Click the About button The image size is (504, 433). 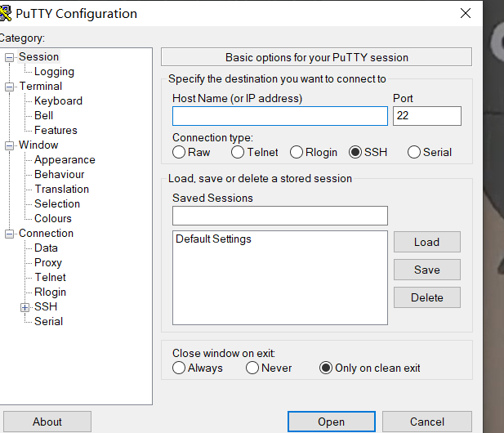click(47, 422)
